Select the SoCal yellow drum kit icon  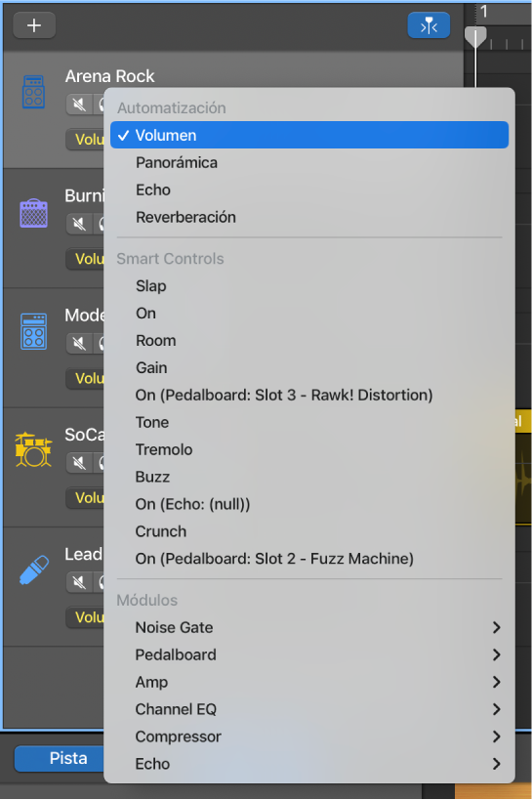33,449
